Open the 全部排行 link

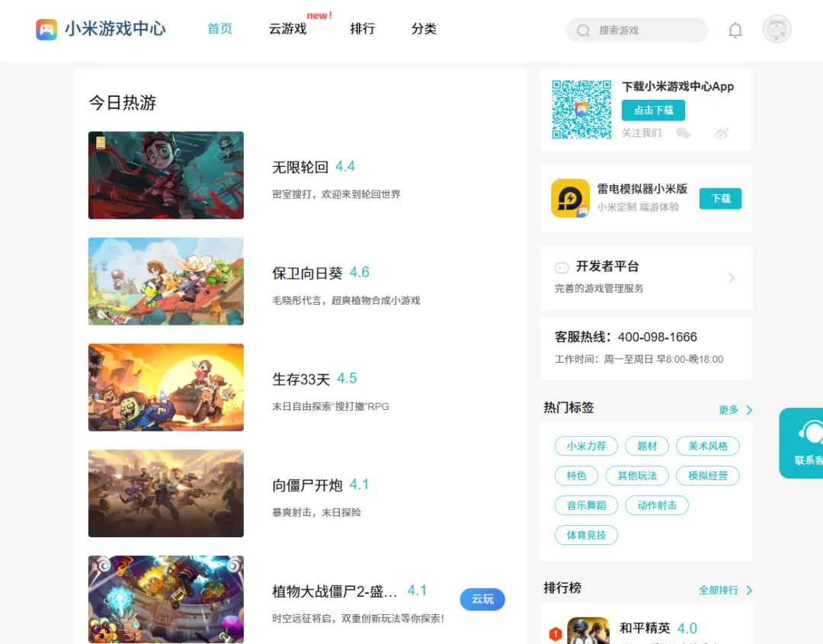click(x=719, y=591)
